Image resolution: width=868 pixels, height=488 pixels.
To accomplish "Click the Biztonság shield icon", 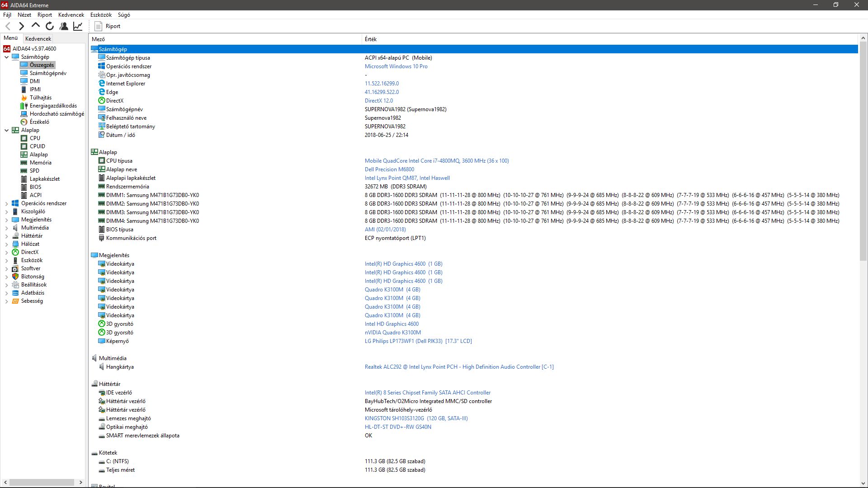I will pyautogui.click(x=15, y=277).
